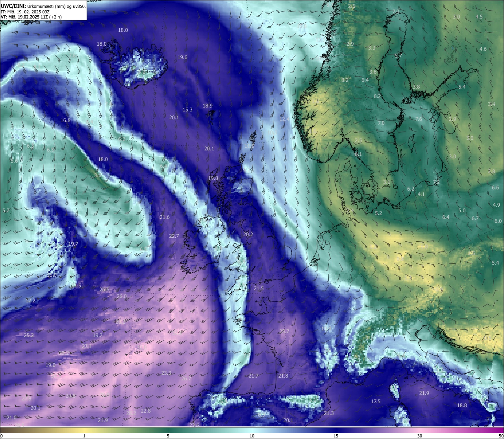
Task: Click the 17.5 value in the Mediterranean
Action: [376, 401]
